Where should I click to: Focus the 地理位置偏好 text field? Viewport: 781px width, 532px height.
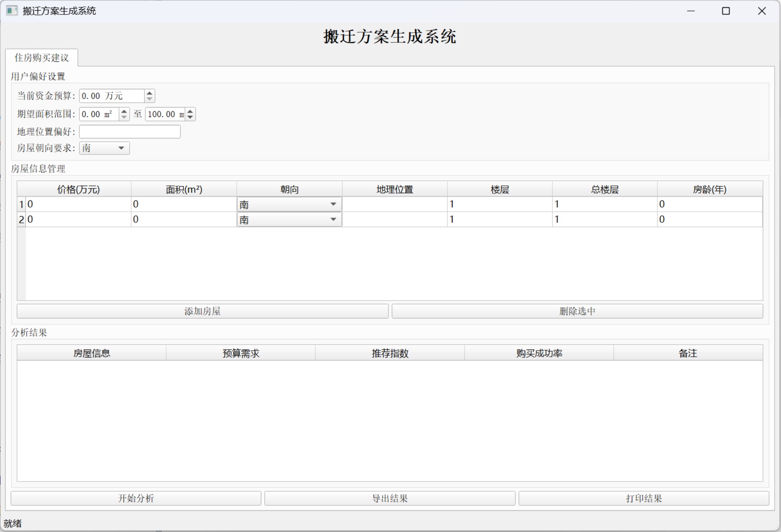130,132
